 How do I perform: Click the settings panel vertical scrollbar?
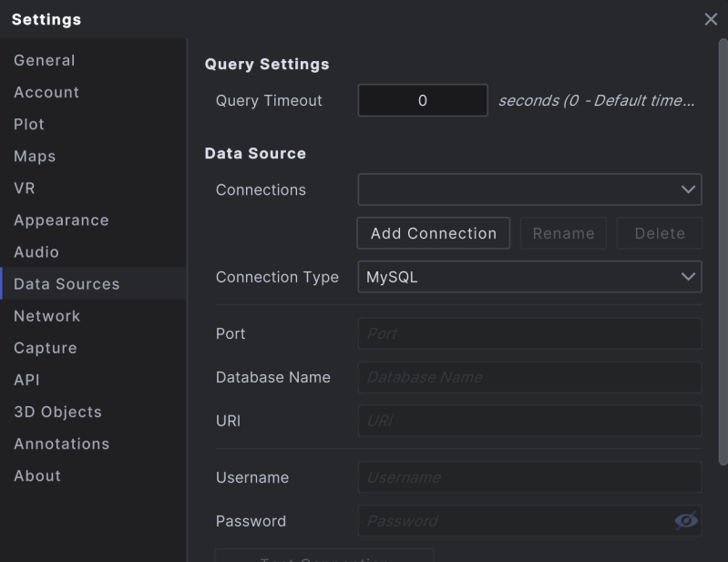(723, 255)
